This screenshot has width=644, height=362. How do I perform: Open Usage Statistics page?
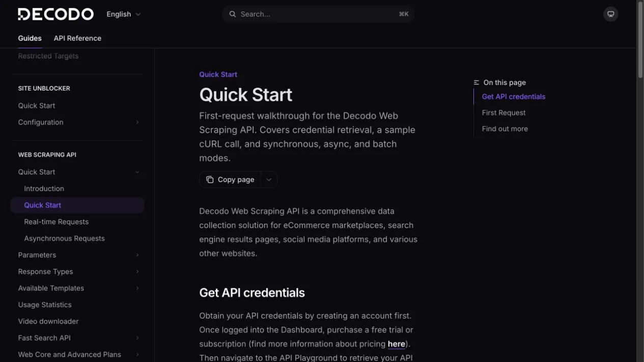45,305
